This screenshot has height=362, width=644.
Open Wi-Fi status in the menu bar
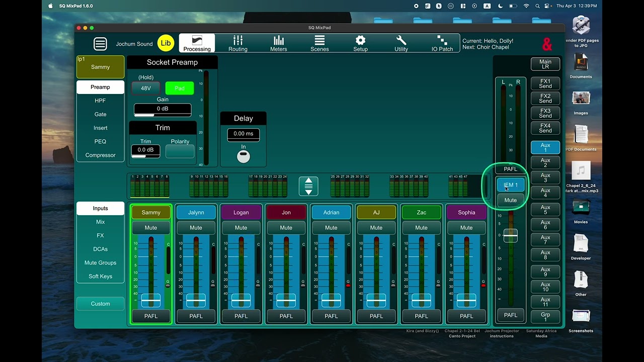point(526,6)
